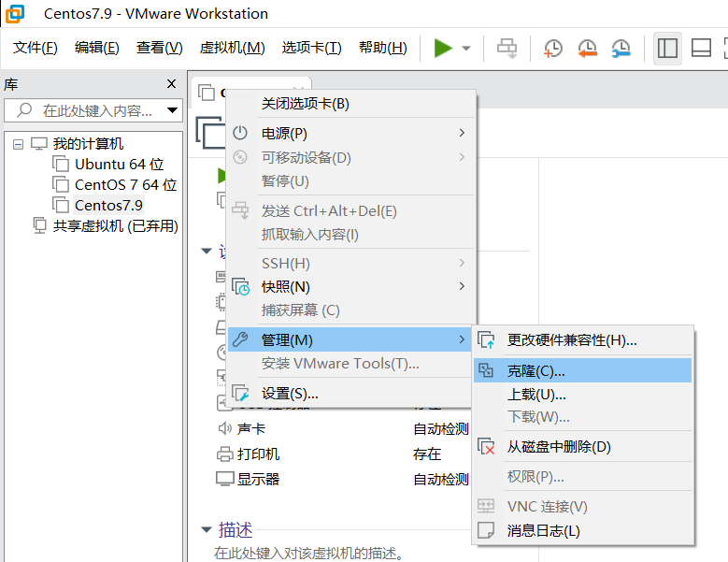Viewport: 728px width, 562px height.
Task: Collapse the devices section triangle
Action: tap(207, 251)
